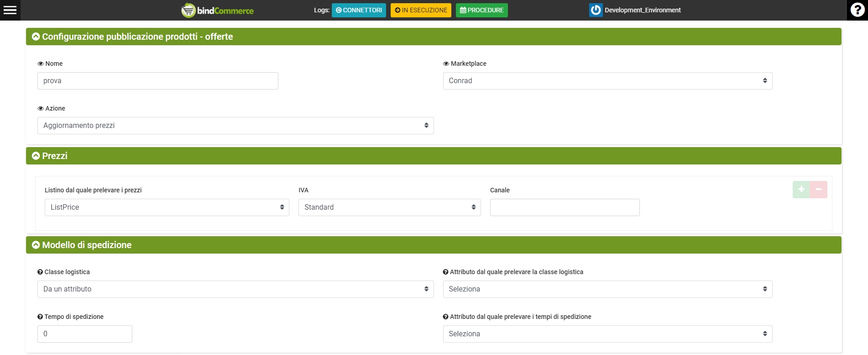Click help icon beside Tempo di spedizione
The width and height of the screenshot is (868, 355).
(x=40, y=317)
